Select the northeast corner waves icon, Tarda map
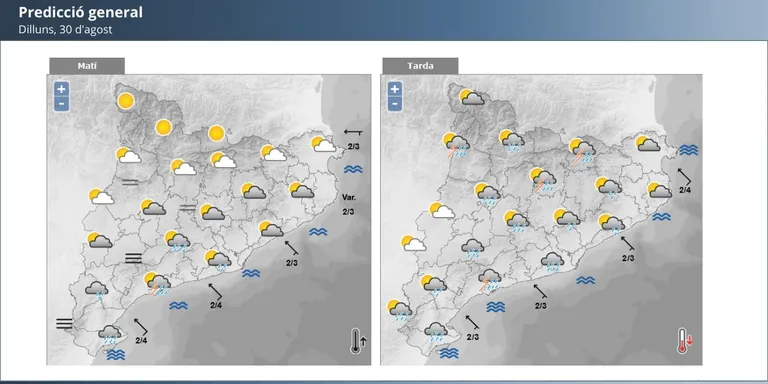768x384 pixels. coord(689,150)
